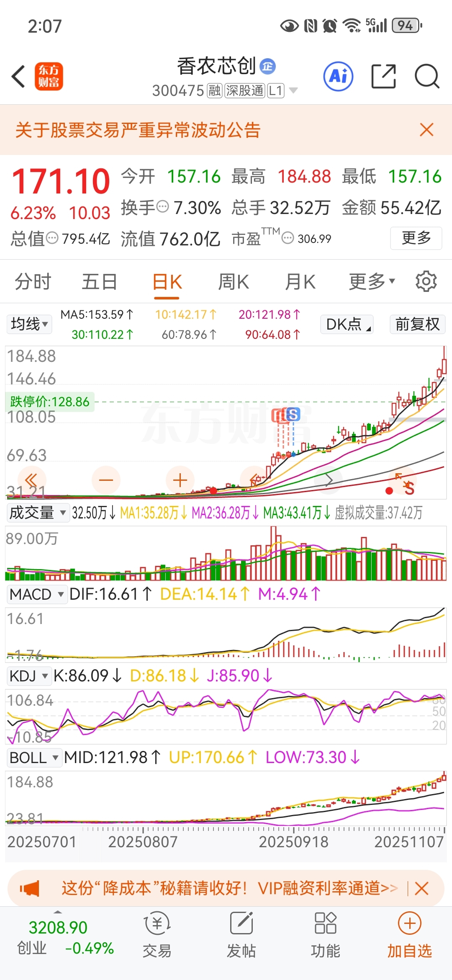Zoom in chart with plus button
Screen dimensions: 452x980
point(180,480)
